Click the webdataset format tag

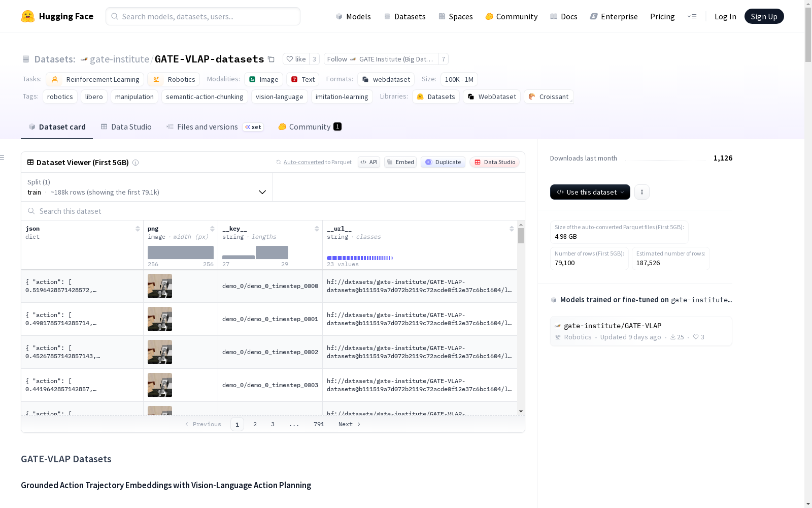coord(386,79)
